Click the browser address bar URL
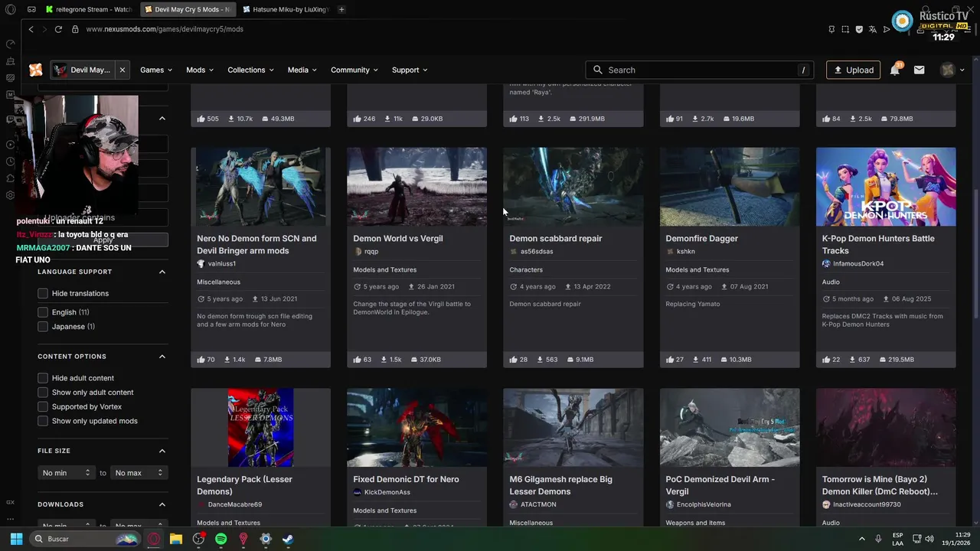Screen dimensions: 980x551 tap(165, 29)
